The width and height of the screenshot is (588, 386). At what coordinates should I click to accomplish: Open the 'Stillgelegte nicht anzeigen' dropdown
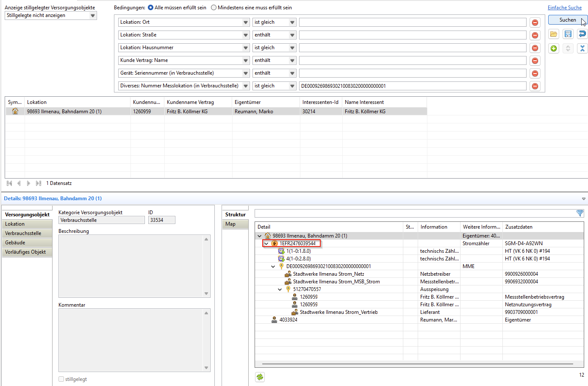(93, 16)
